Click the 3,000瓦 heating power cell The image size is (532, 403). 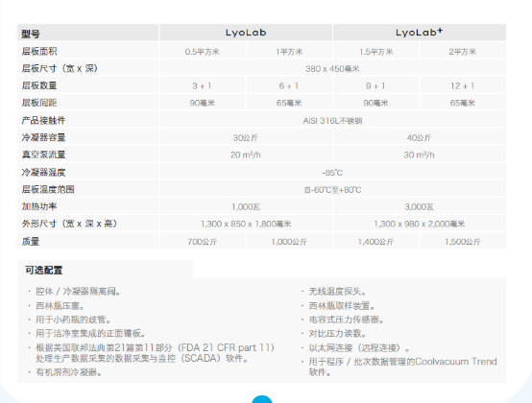click(x=420, y=206)
